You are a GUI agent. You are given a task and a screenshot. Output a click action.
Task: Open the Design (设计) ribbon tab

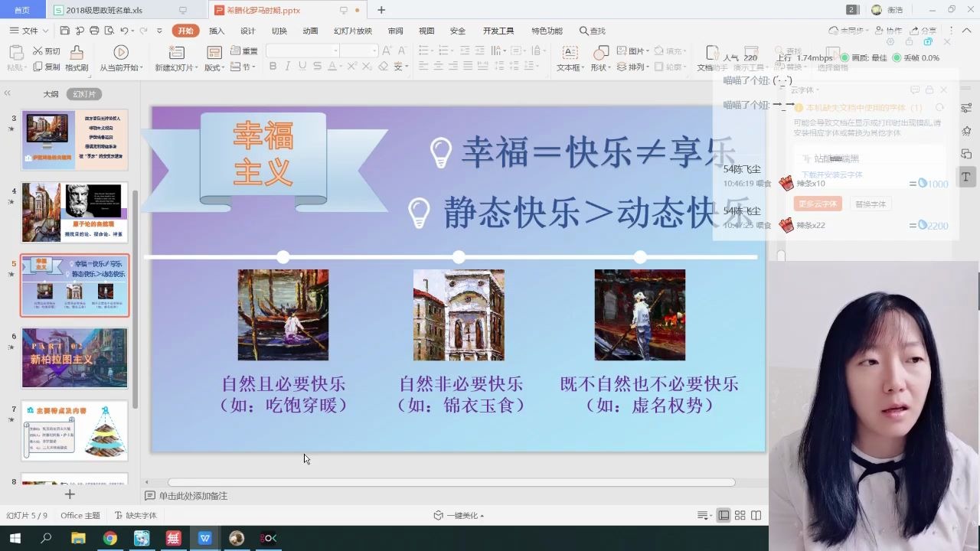click(x=248, y=31)
